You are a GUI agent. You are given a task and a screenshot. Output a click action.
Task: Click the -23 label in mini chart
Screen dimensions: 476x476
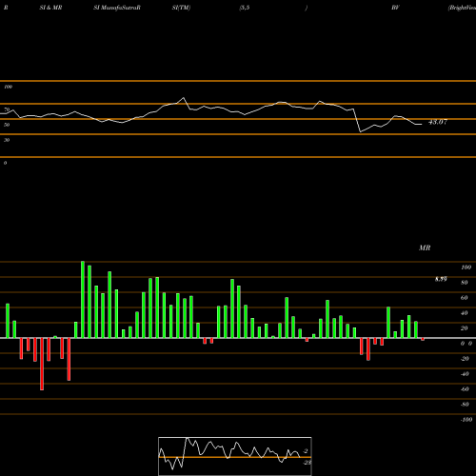click(x=307, y=463)
